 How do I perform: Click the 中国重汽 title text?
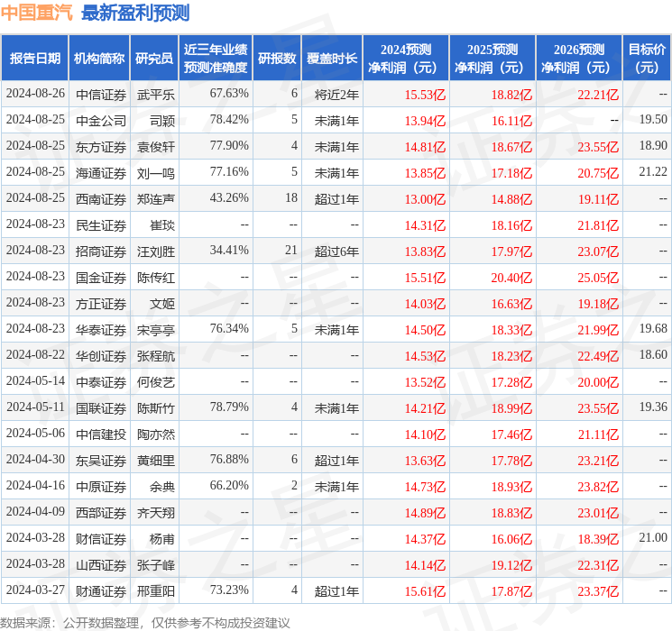37,13
